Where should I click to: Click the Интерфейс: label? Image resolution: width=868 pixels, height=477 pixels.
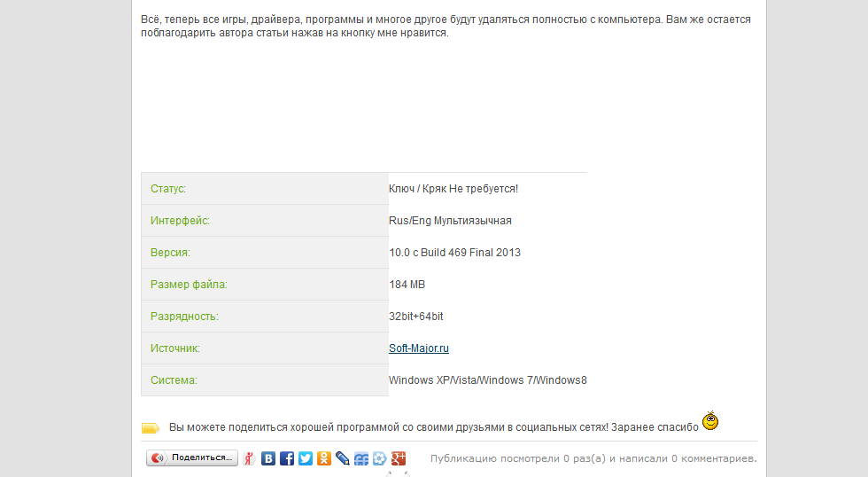(x=180, y=221)
